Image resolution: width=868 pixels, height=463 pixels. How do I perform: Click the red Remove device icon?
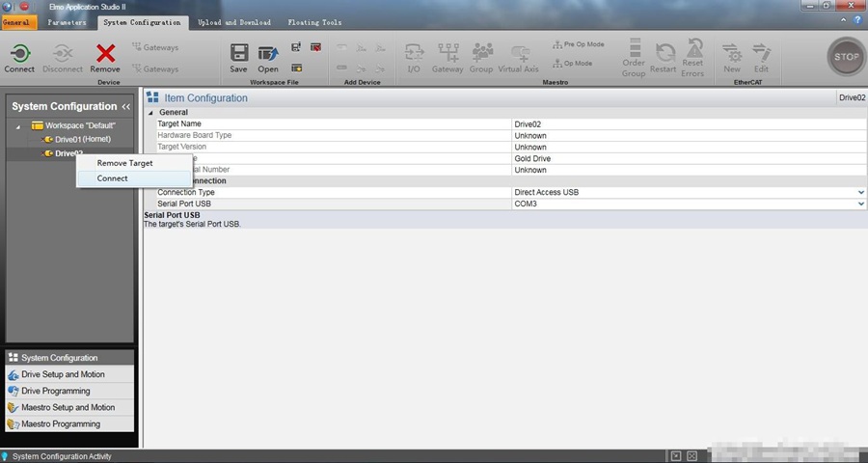coord(105,52)
